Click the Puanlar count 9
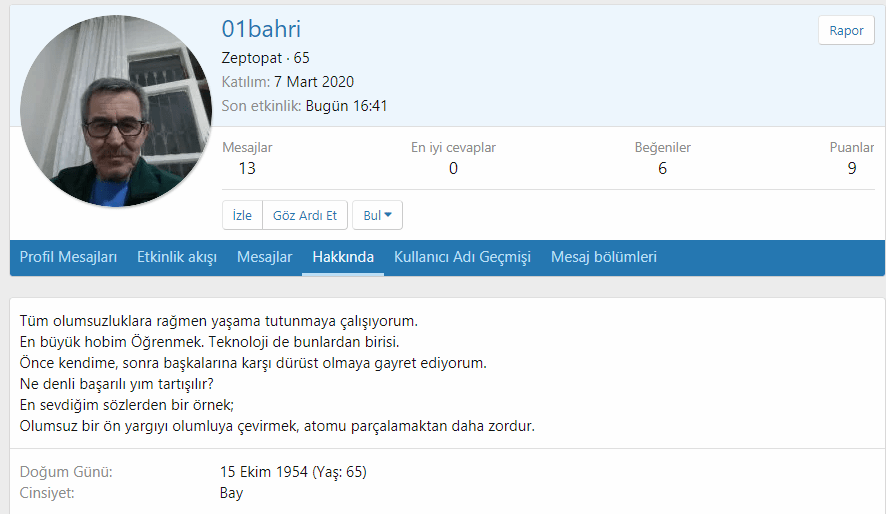 coord(852,168)
